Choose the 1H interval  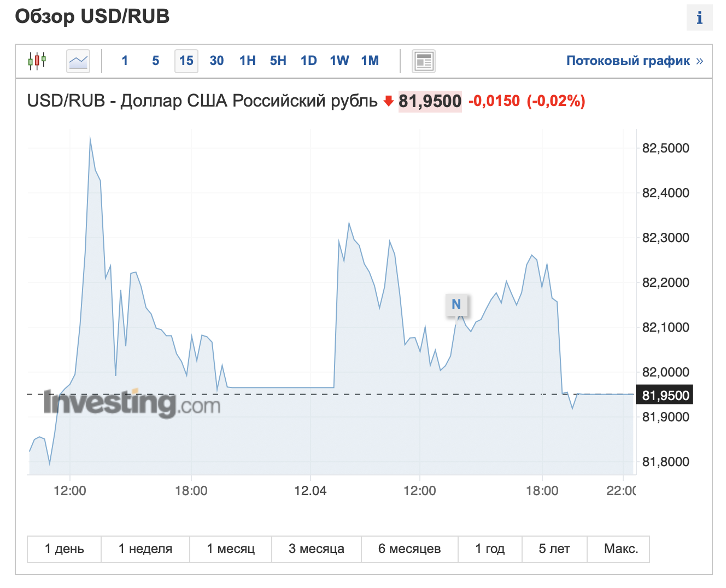[248, 61]
